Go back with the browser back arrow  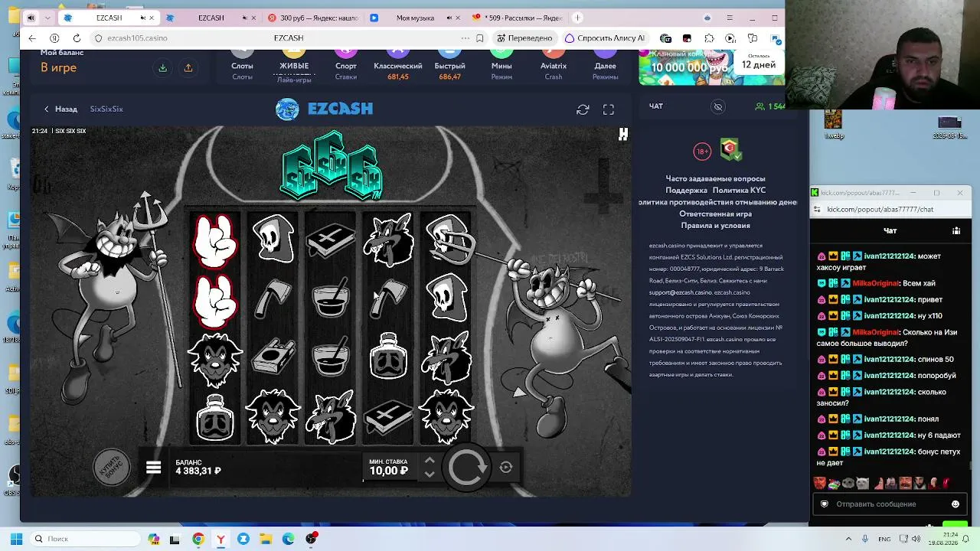31,37
